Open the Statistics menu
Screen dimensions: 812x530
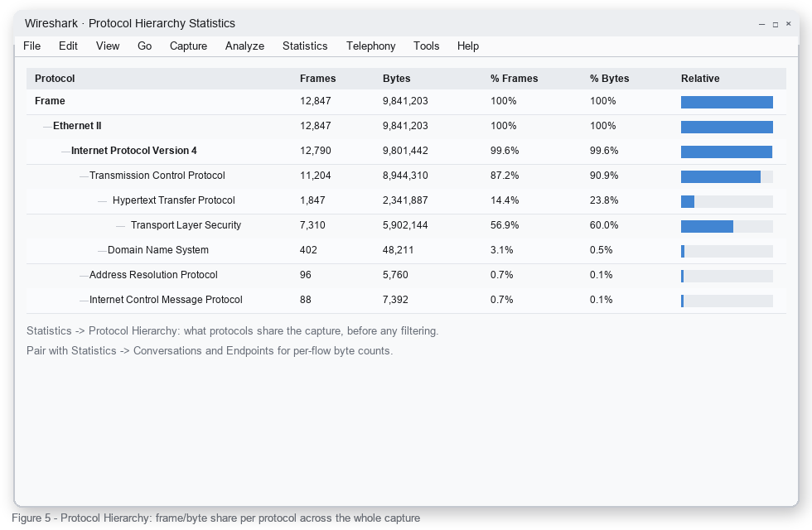[x=305, y=46]
